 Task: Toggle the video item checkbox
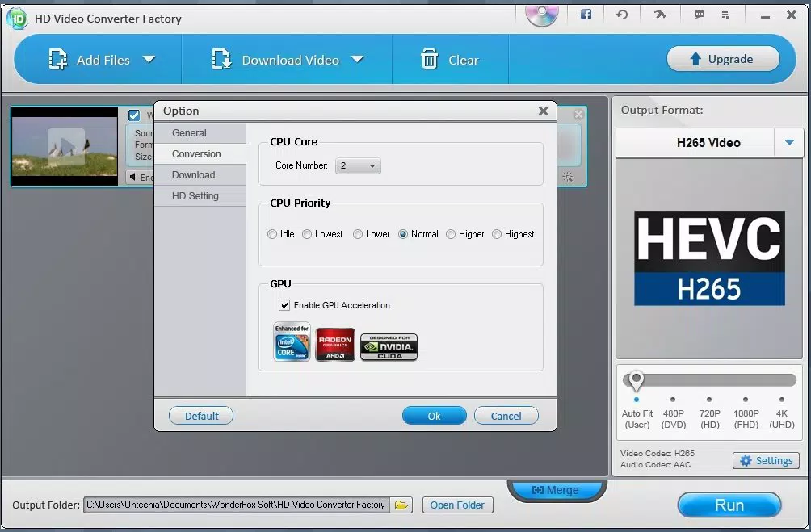[134, 115]
